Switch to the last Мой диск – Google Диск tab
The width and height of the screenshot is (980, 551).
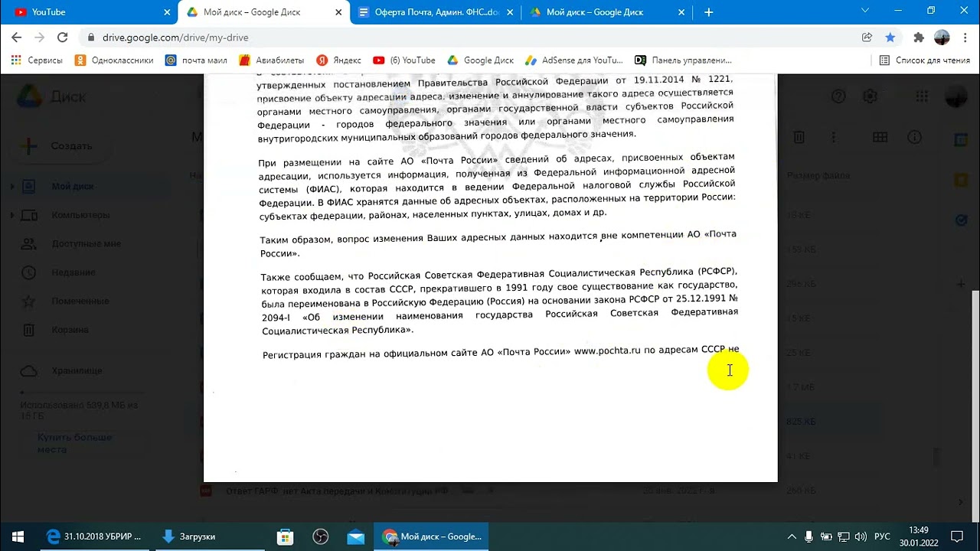click(608, 12)
